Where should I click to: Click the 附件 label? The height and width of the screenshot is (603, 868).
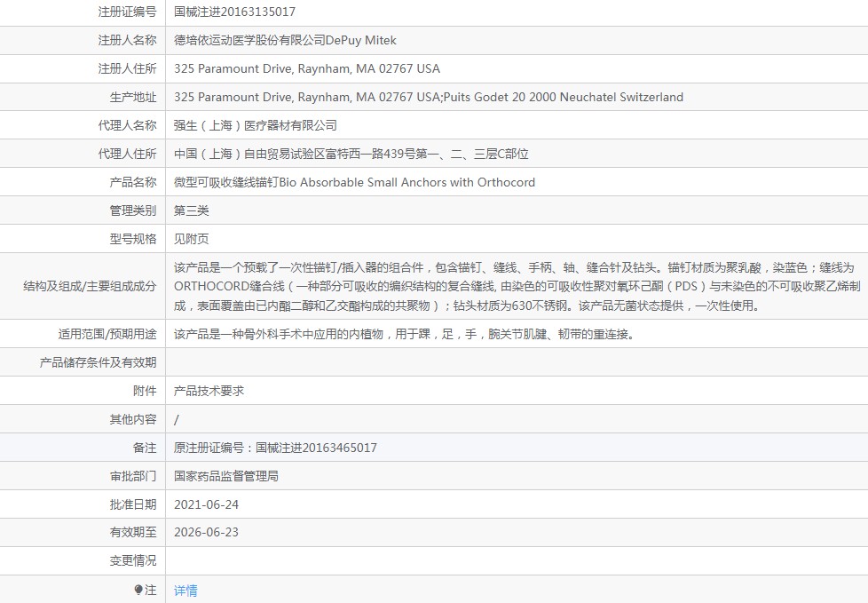pyautogui.click(x=145, y=391)
